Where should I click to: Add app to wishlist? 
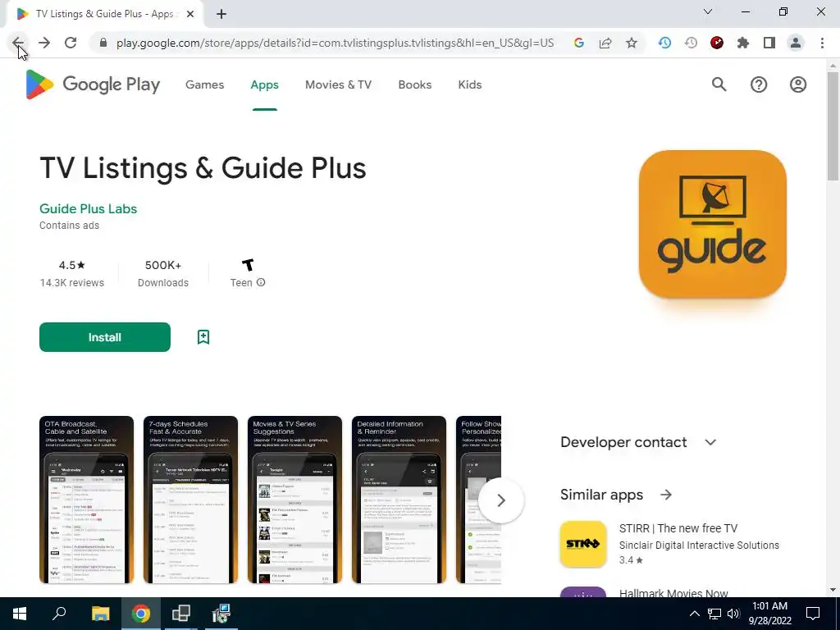tap(203, 337)
